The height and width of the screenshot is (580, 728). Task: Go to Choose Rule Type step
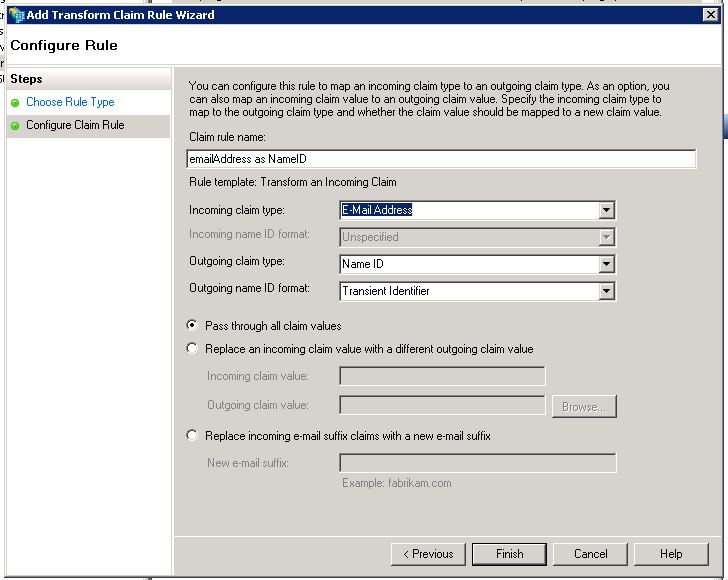click(x=70, y=102)
